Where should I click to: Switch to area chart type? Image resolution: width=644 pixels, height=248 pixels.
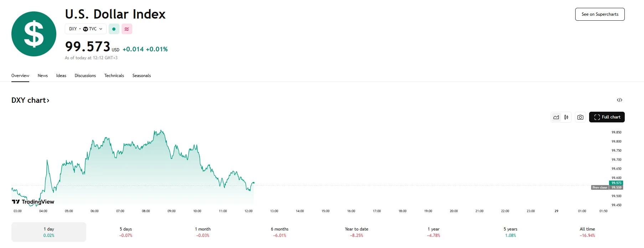pyautogui.click(x=556, y=117)
